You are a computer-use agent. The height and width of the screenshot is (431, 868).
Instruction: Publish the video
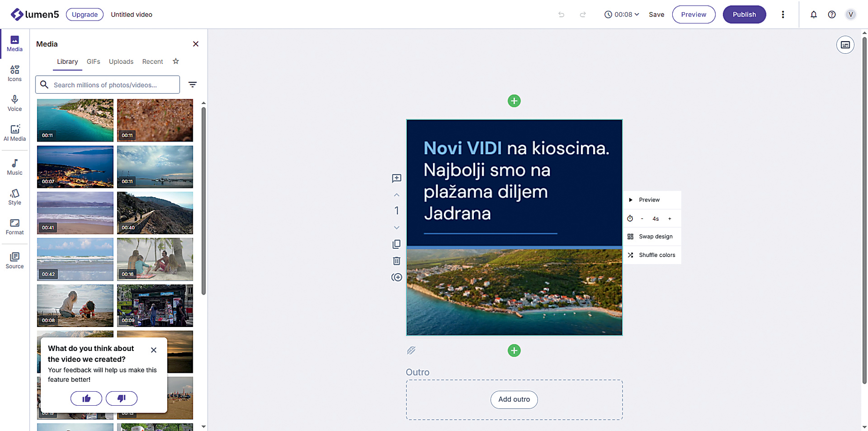coord(744,15)
